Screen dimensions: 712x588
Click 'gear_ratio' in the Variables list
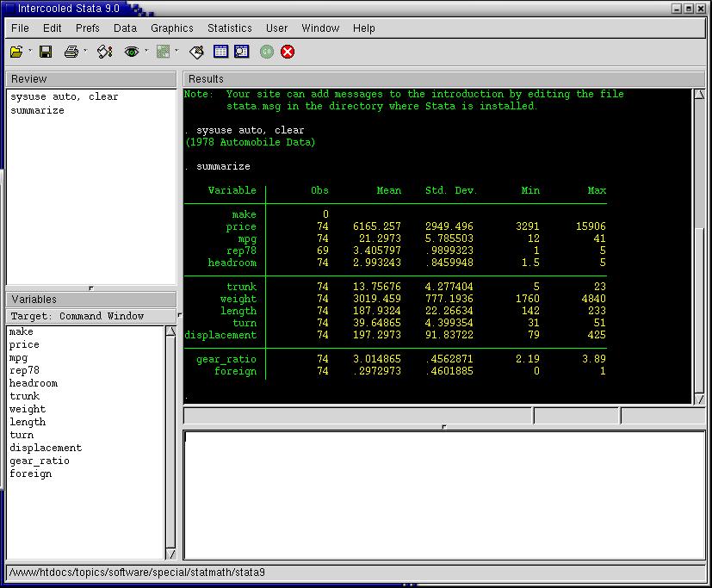(x=40, y=461)
